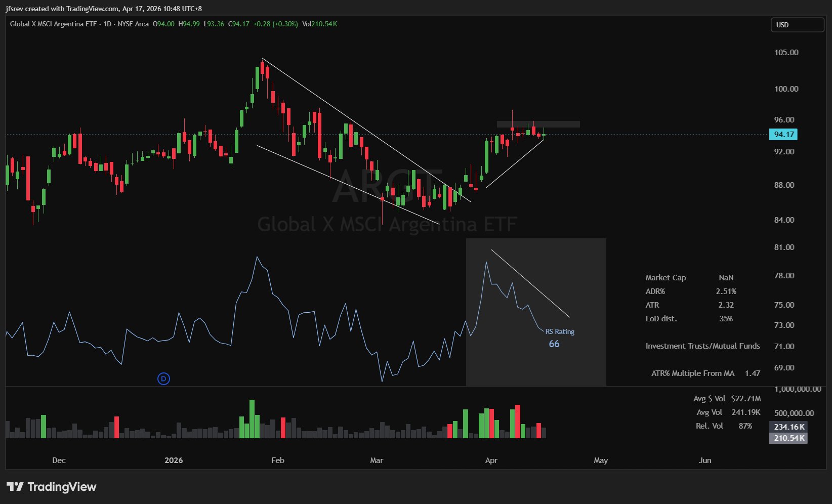
Task: Click the 88.00 price axis label
Action: (784, 185)
